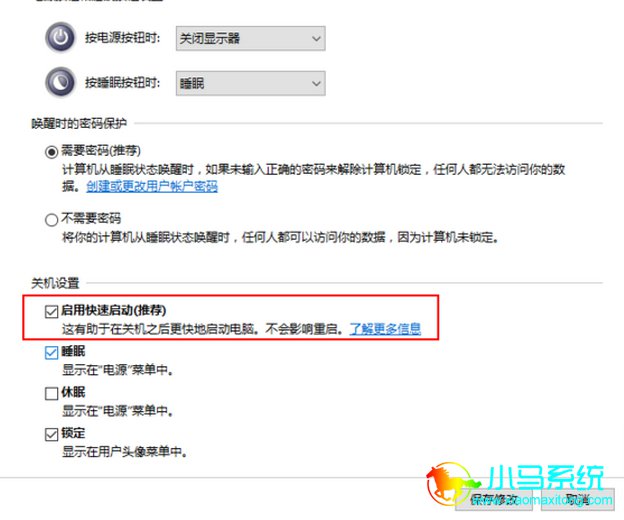Click the 关机设置 section heading
The height and width of the screenshot is (520, 624).
click(x=55, y=283)
